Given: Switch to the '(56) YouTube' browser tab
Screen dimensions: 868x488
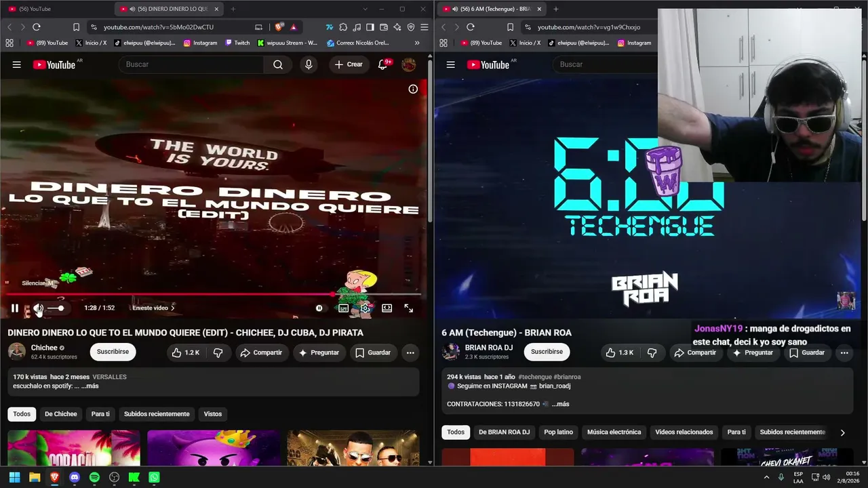Looking at the screenshot, I should [x=54, y=9].
